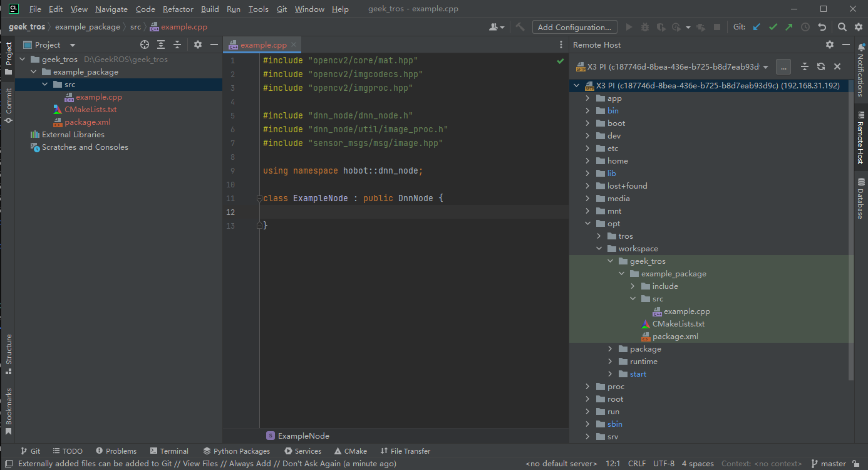This screenshot has width=868, height=470.
Task: Open the search everywhere magnifier icon
Action: pos(842,27)
